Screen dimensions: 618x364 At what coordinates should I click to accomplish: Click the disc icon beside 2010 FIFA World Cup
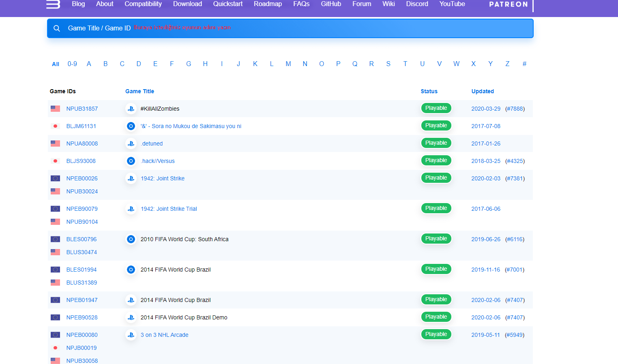131,239
